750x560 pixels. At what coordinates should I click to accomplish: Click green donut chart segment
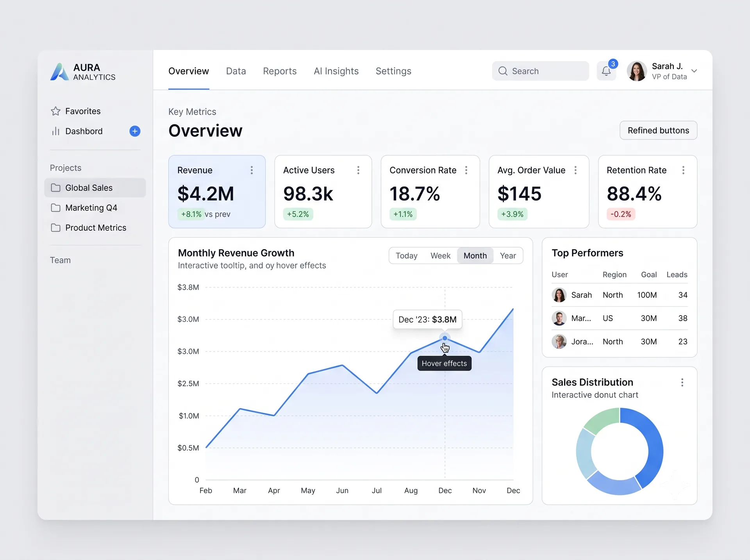tap(602, 421)
